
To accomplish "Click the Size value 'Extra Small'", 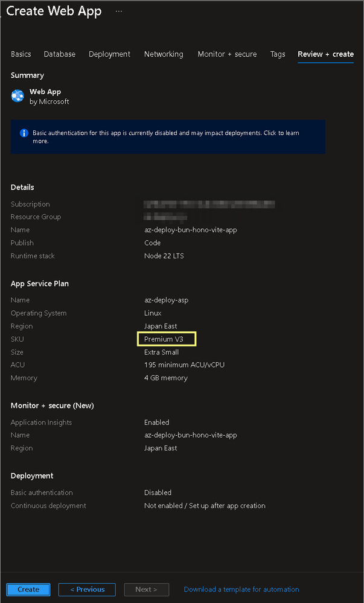I will click(161, 353).
